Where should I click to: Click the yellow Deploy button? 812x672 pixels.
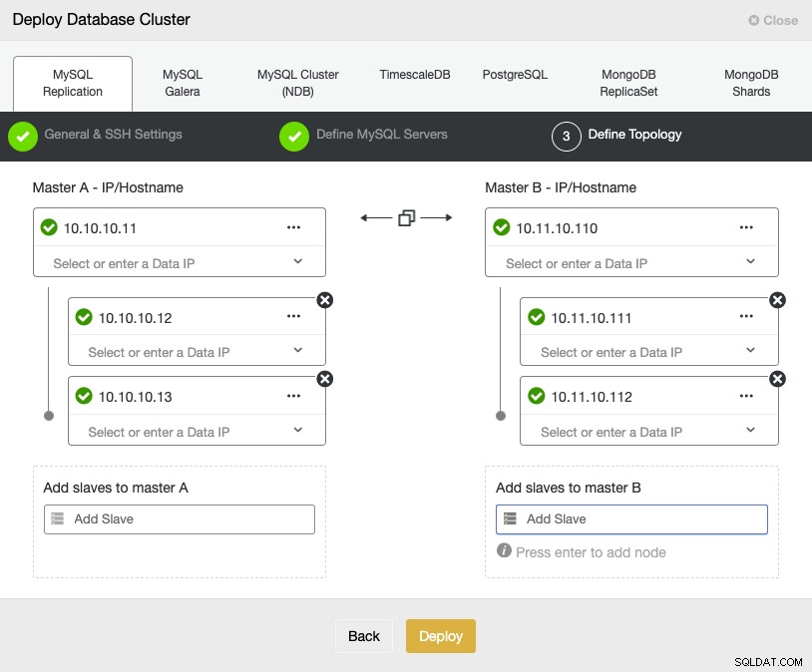pos(441,636)
